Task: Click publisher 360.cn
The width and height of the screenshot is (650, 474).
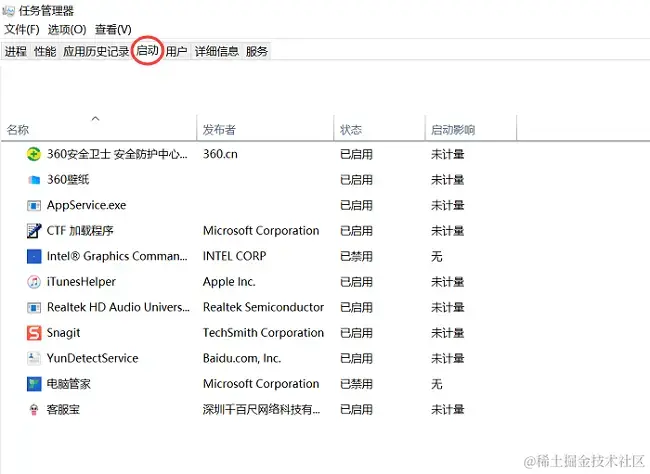Action: coord(220,154)
